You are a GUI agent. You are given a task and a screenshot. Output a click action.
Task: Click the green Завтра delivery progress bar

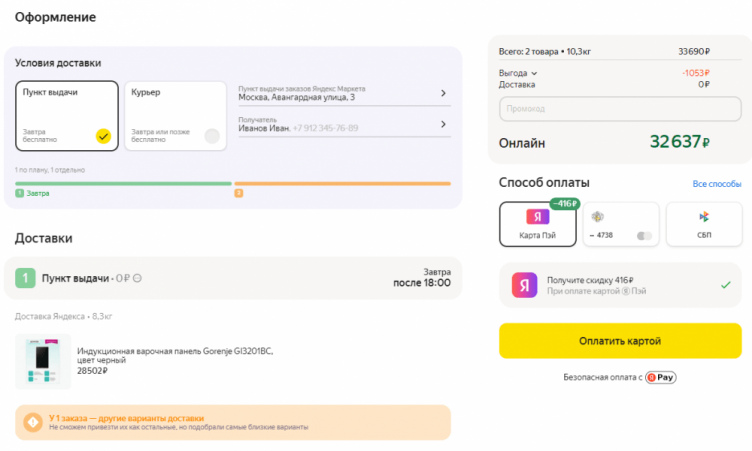[x=123, y=183]
